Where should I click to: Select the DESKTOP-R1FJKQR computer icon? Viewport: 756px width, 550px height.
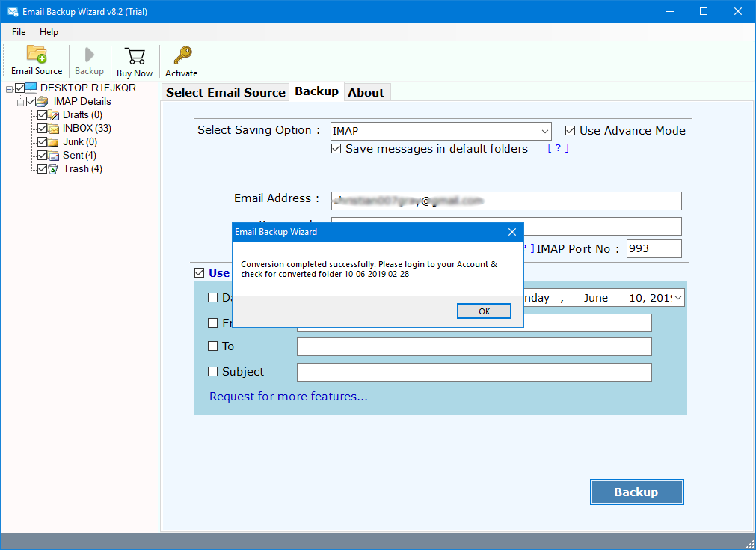pyautogui.click(x=31, y=88)
